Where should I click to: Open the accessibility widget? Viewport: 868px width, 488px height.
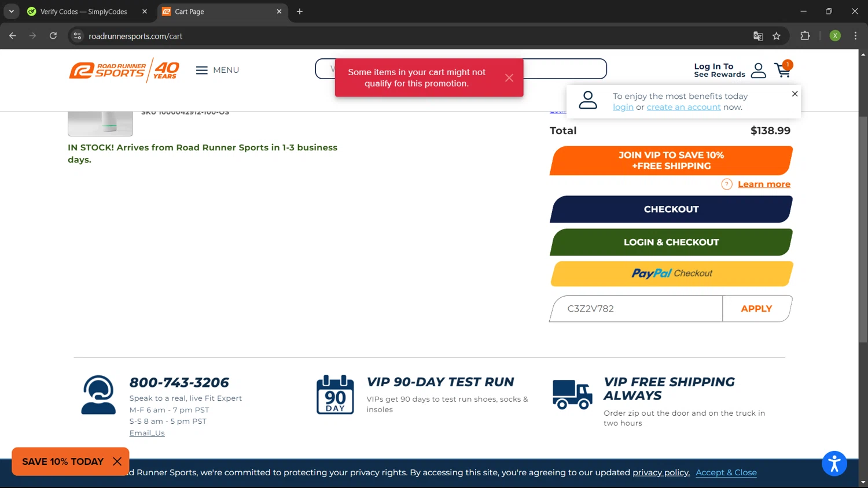[x=834, y=464]
